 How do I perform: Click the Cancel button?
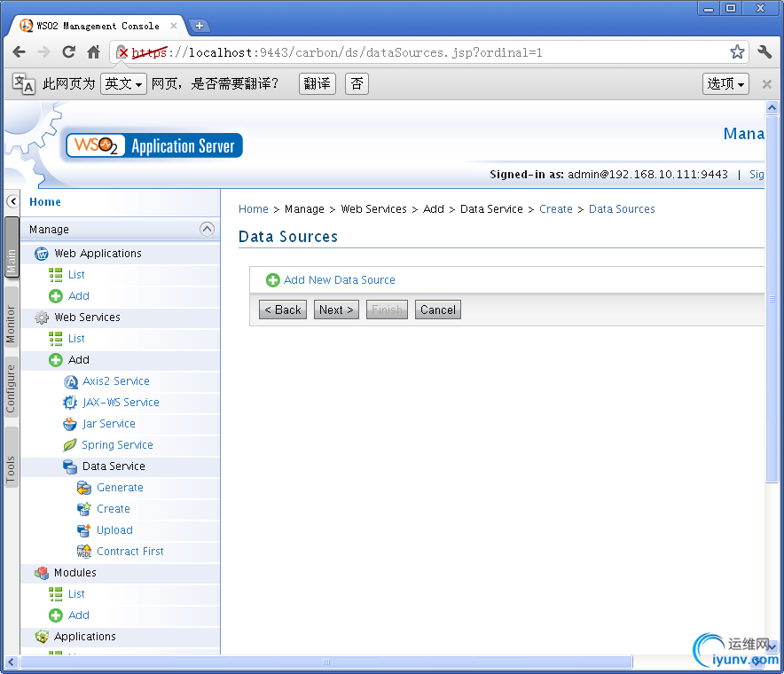point(438,310)
